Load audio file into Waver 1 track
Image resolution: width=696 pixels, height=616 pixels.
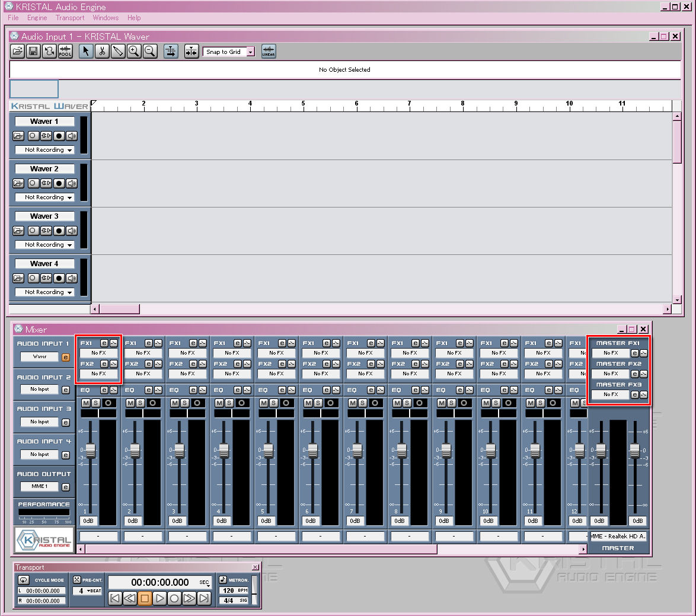coord(18,136)
